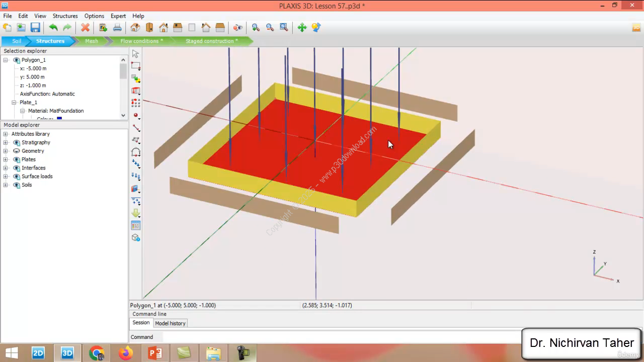Click the Selection explorer scroll down arrow
Screen dimensions: 644x362
coord(123,115)
